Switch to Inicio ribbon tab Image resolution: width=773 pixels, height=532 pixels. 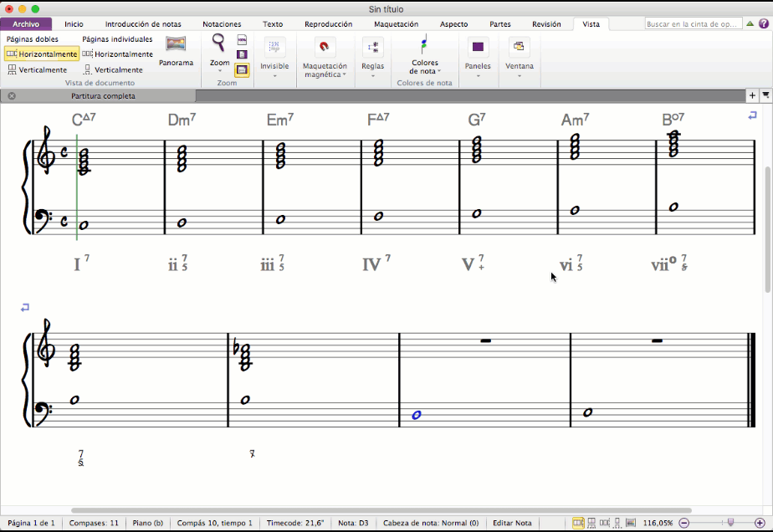[74, 23]
